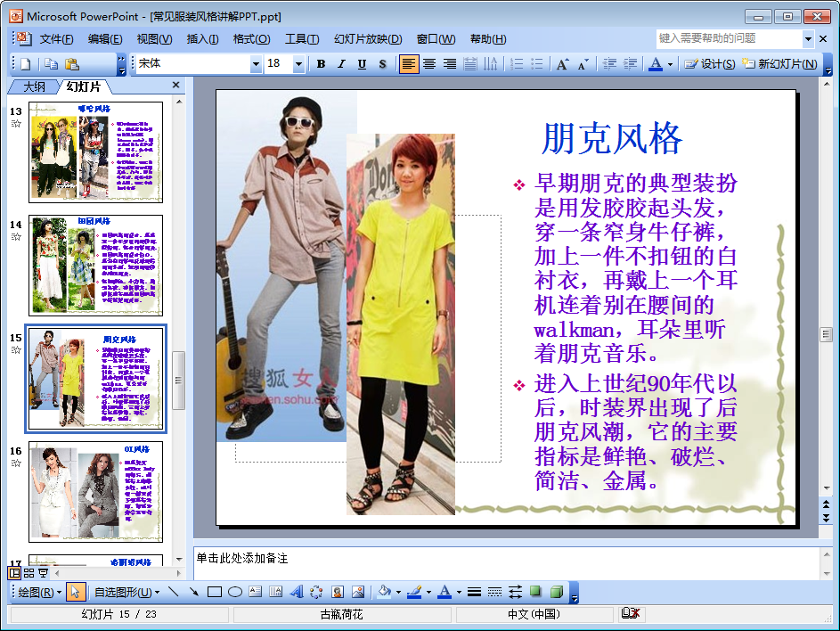Set left text alignment
The width and height of the screenshot is (840, 631).
click(408, 64)
